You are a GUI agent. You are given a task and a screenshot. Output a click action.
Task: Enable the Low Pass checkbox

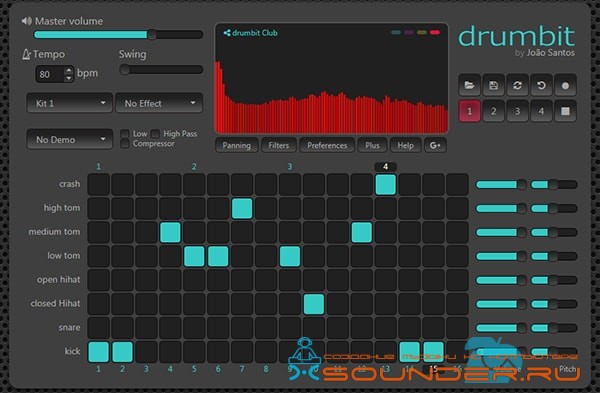125,134
